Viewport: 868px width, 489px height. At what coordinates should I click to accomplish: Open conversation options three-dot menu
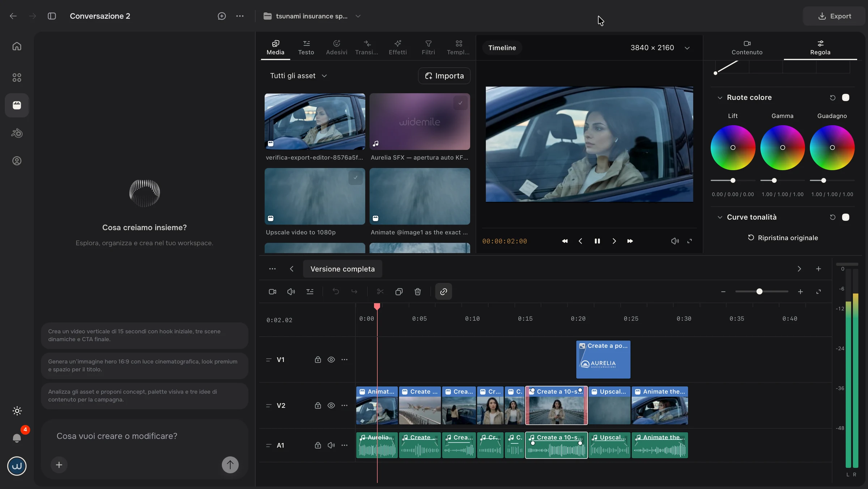[240, 16]
